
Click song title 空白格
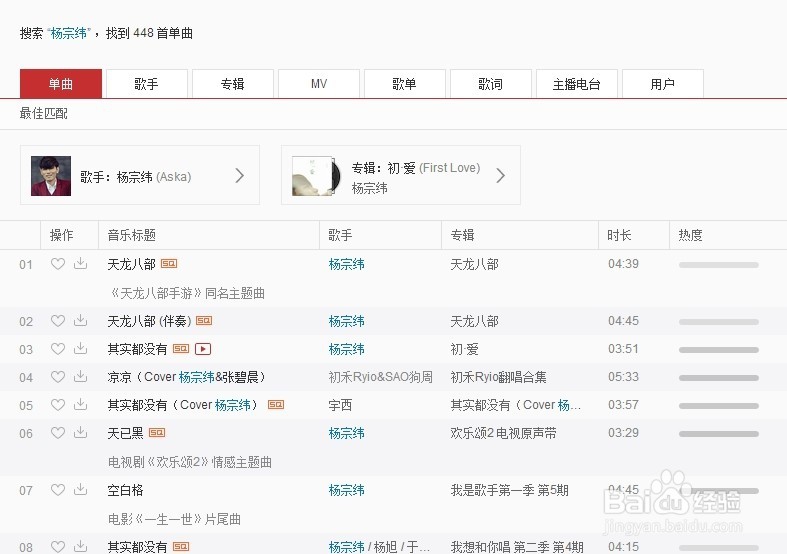(x=125, y=490)
